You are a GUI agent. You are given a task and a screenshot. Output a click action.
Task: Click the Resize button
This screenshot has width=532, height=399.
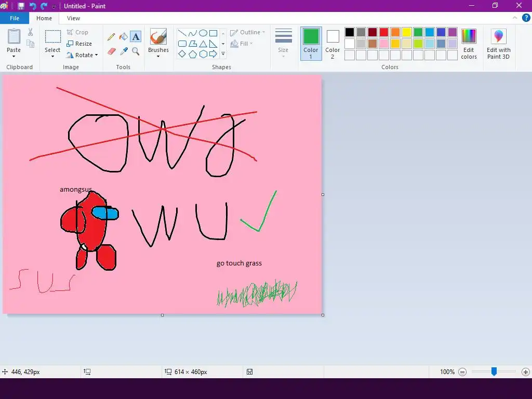[x=79, y=44]
